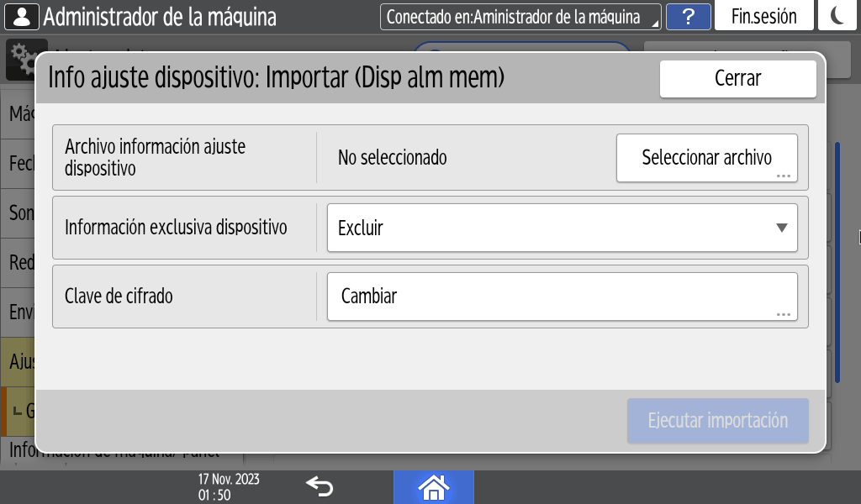
Task: Go back using the return arrow
Action: 320,486
